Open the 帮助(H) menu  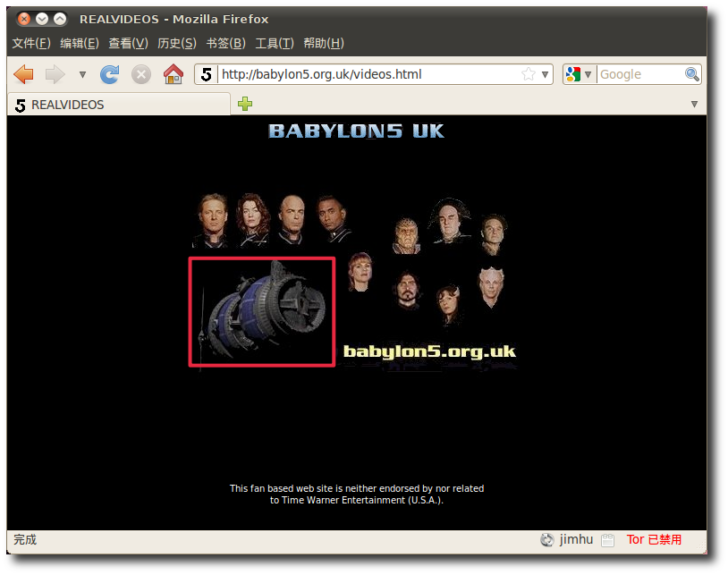pyautogui.click(x=324, y=43)
